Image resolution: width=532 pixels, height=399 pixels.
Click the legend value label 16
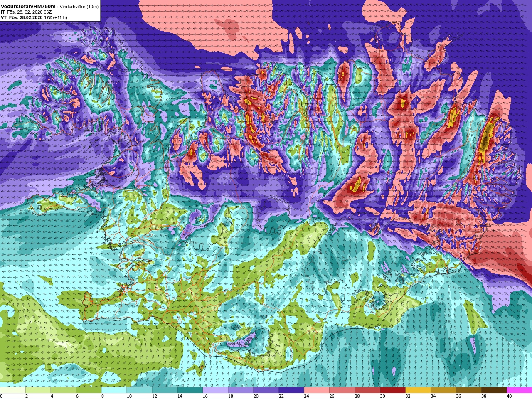pyautogui.click(x=205, y=396)
